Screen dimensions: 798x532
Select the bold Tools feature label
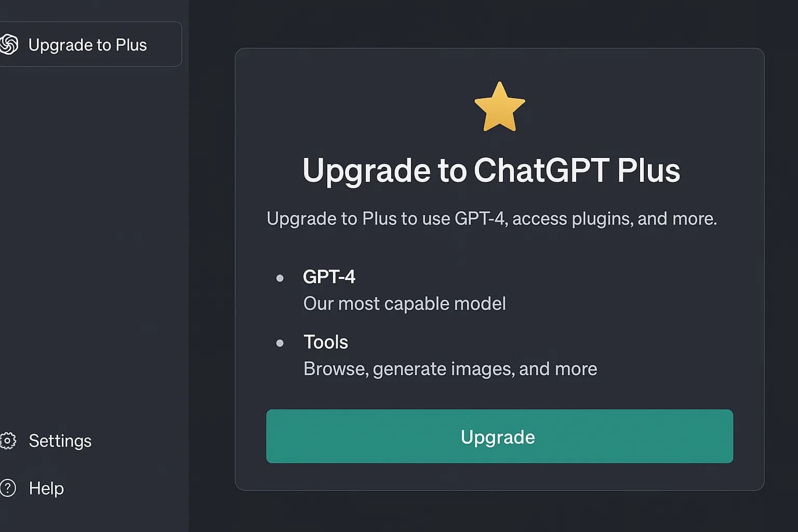(326, 342)
